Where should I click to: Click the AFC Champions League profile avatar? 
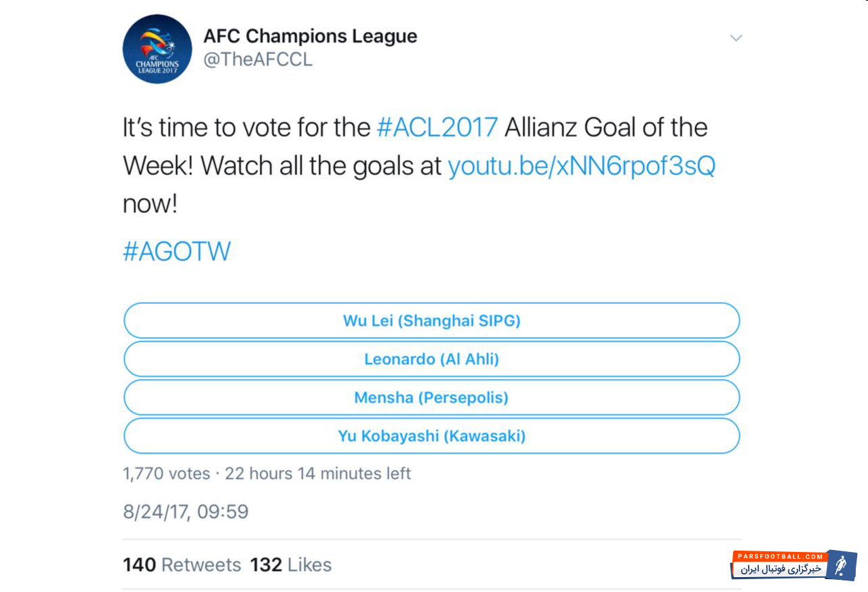[157, 49]
